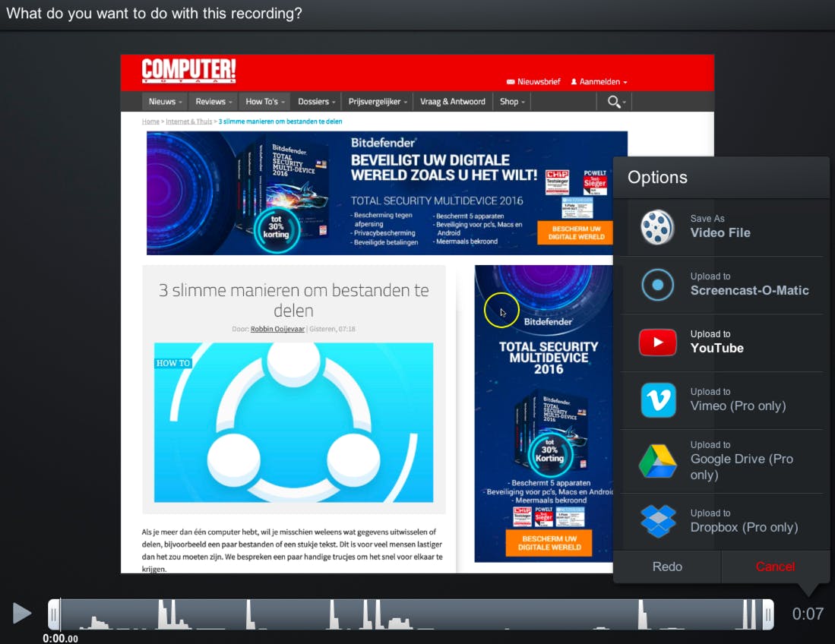Click the Options panel header
The image size is (835, 644).
click(x=721, y=177)
